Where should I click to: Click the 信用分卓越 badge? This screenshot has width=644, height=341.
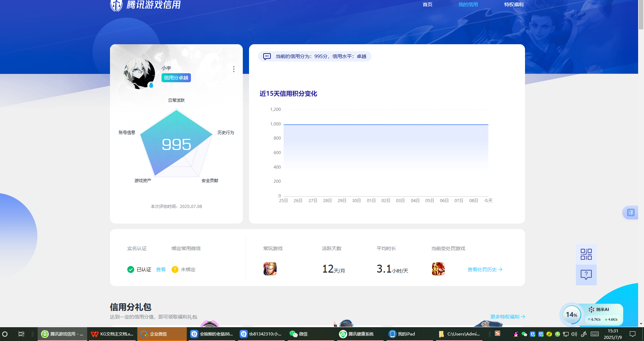176,78
